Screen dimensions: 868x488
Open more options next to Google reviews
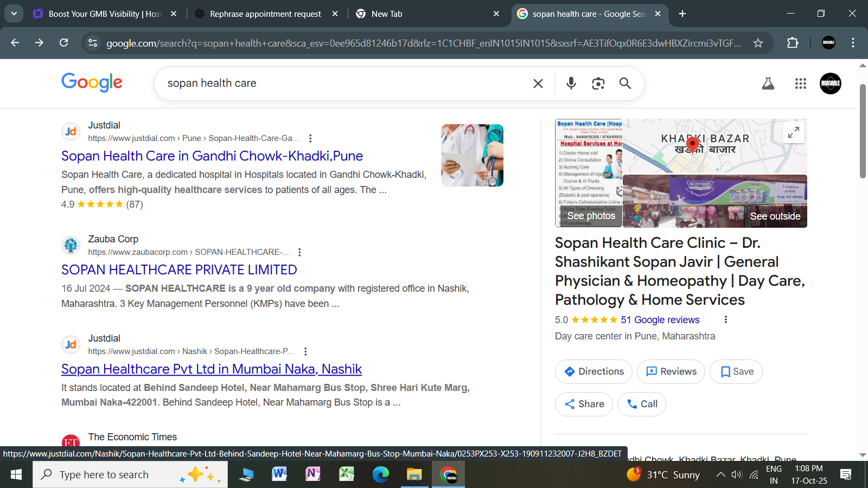[726, 320]
